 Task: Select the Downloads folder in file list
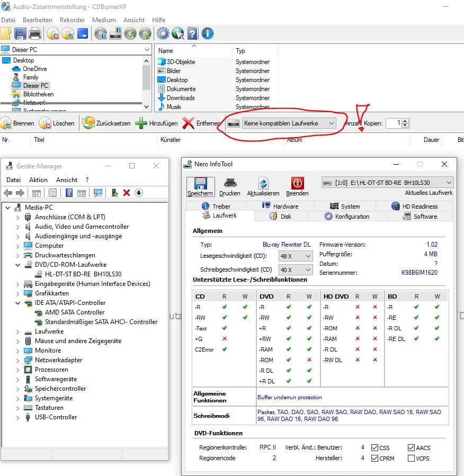pyautogui.click(x=181, y=98)
